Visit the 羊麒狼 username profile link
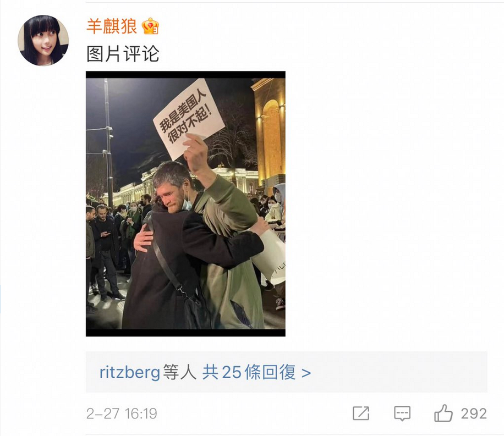The width and height of the screenshot is (504, 436). (x=112, y=26)
